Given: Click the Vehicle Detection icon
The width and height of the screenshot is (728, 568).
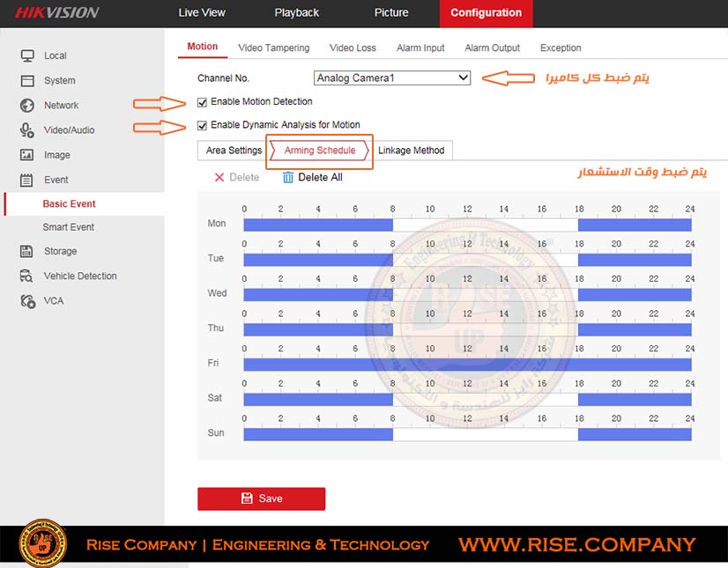Looking at the screenshot, I should (x=26, y=277).
